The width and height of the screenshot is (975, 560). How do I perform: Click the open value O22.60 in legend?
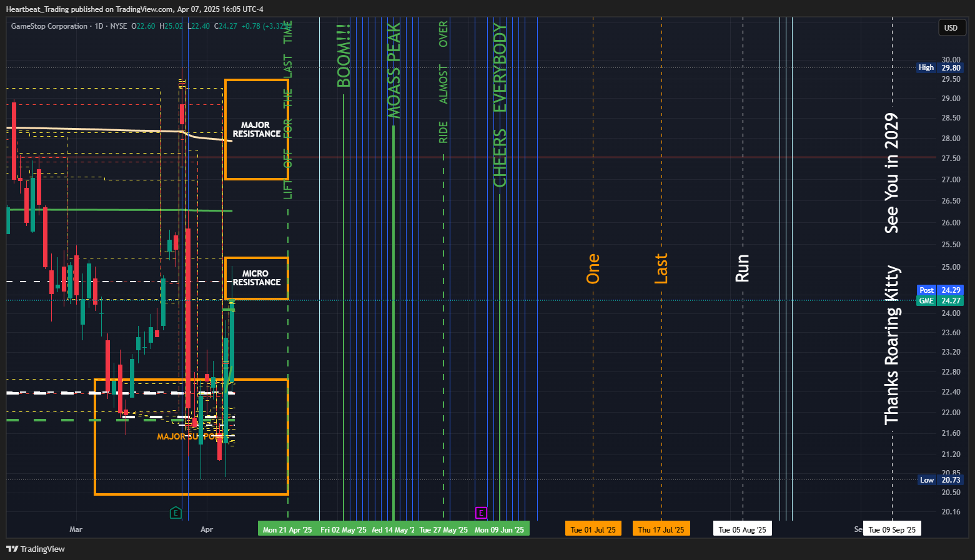point(143,26)
